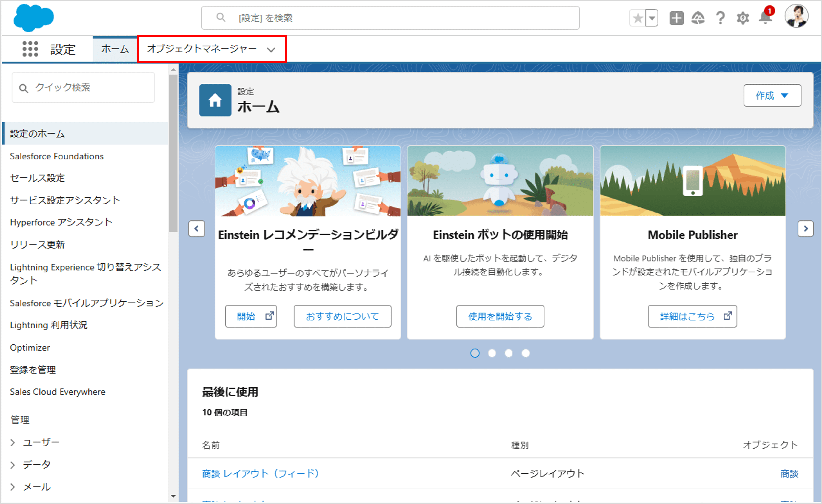
Task: Click the Salesforce cloud logo
Action: click(33, 18)
